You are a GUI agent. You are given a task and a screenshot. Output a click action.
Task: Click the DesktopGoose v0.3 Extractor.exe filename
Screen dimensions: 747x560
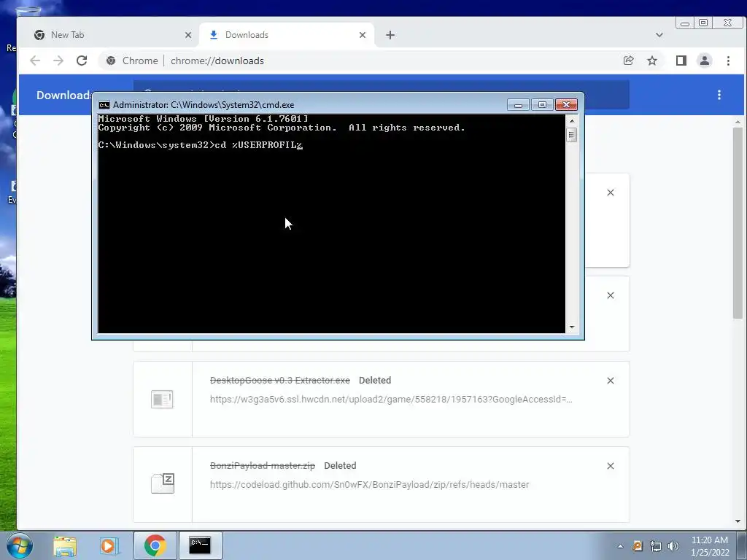coord(279,381)
